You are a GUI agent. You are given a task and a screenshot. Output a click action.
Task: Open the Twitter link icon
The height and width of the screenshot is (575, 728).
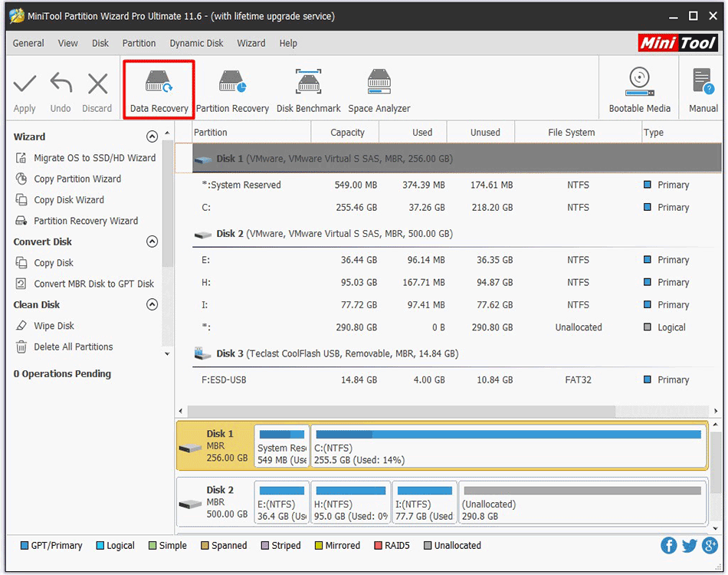[x=689, y=545]
